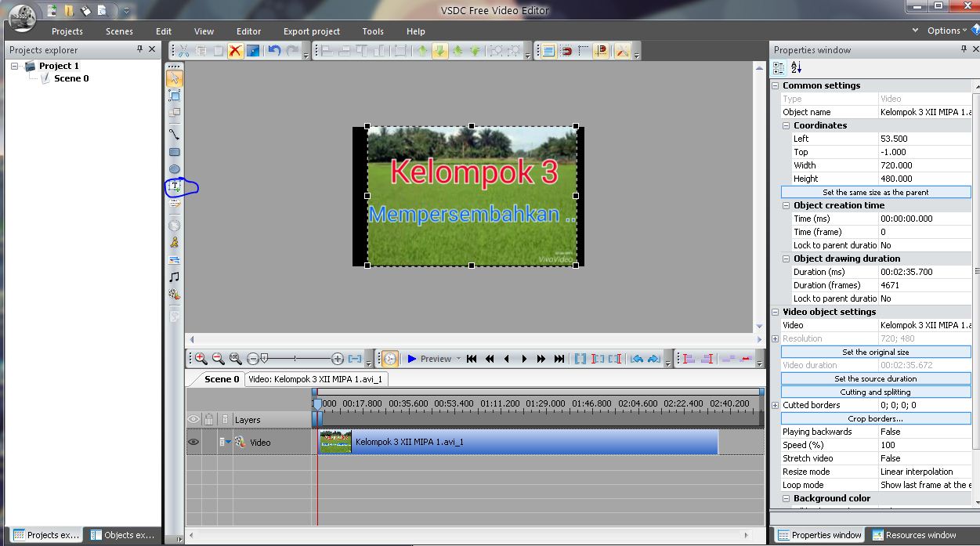This screenshot has height=546, width=980.
Task: Expand the Resolution property
Action: (776, 338)
